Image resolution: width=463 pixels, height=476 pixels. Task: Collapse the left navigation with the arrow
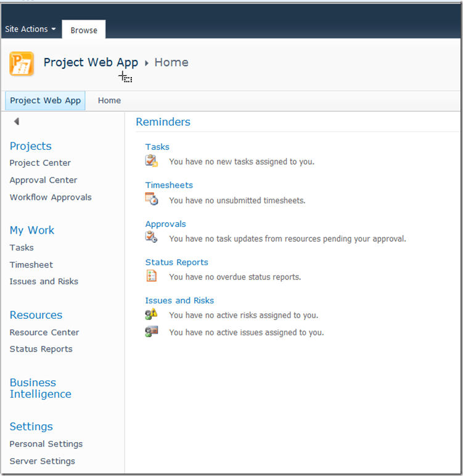point(17,121)
